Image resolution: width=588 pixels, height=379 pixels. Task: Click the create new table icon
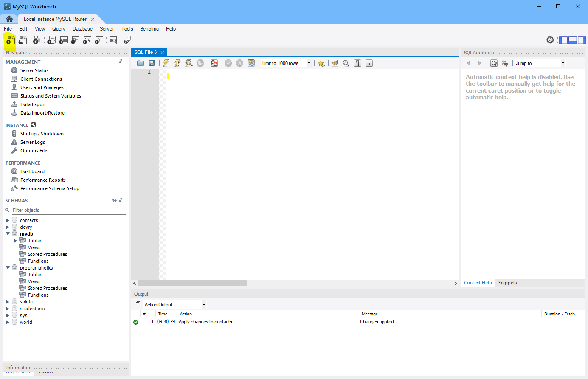click(x=63, y=40)
